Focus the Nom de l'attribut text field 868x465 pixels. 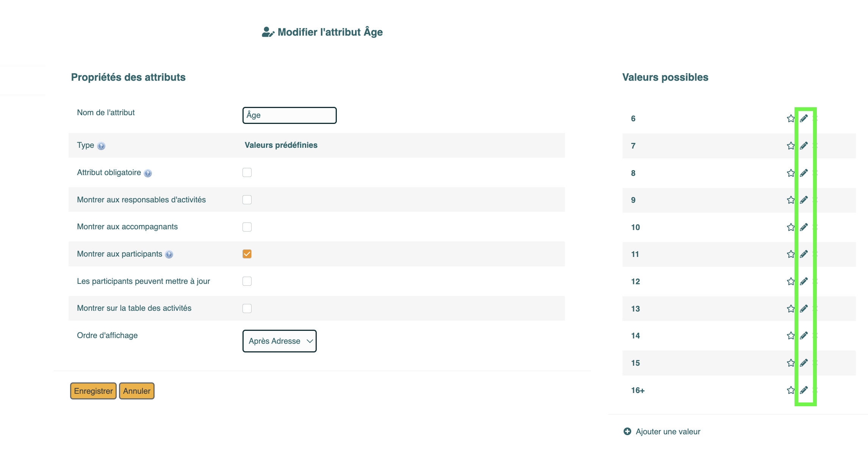click(x=289, y=115)
